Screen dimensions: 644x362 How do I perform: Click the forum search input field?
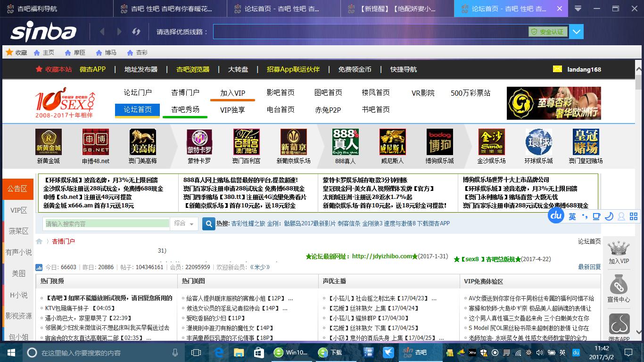(x=107, y=223)
